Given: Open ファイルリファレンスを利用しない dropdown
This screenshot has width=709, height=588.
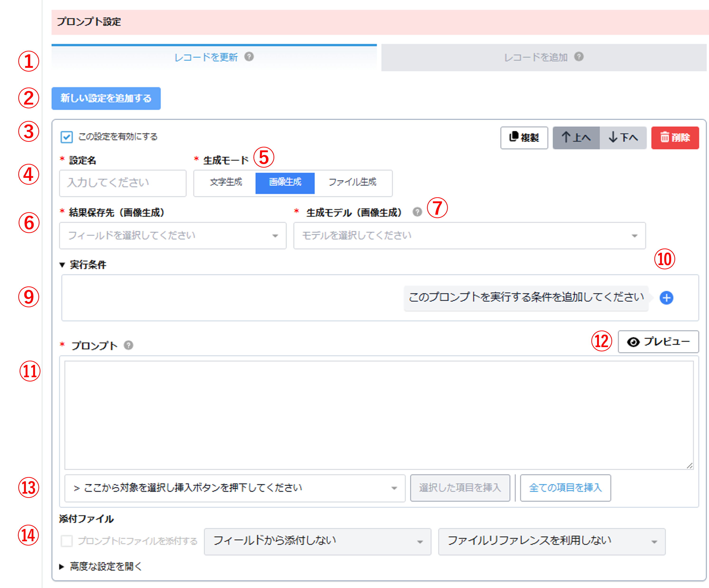Looking at the screenshot, I should pos(552,542).
